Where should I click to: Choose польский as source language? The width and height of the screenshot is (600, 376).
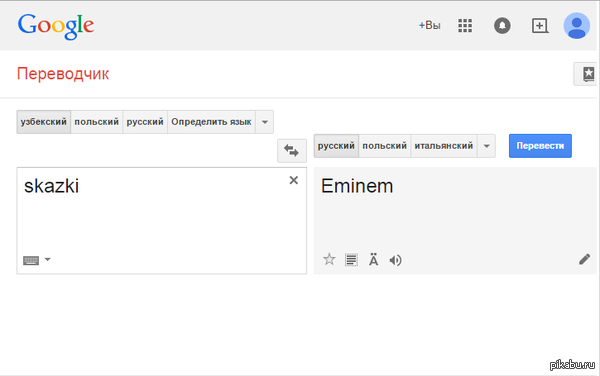click(x=96, y=122)
